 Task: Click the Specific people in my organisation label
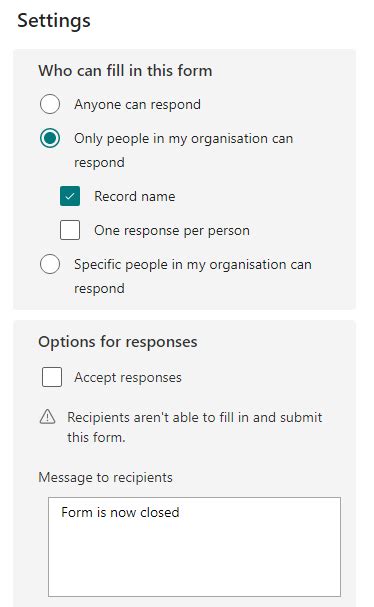(193, 276)
